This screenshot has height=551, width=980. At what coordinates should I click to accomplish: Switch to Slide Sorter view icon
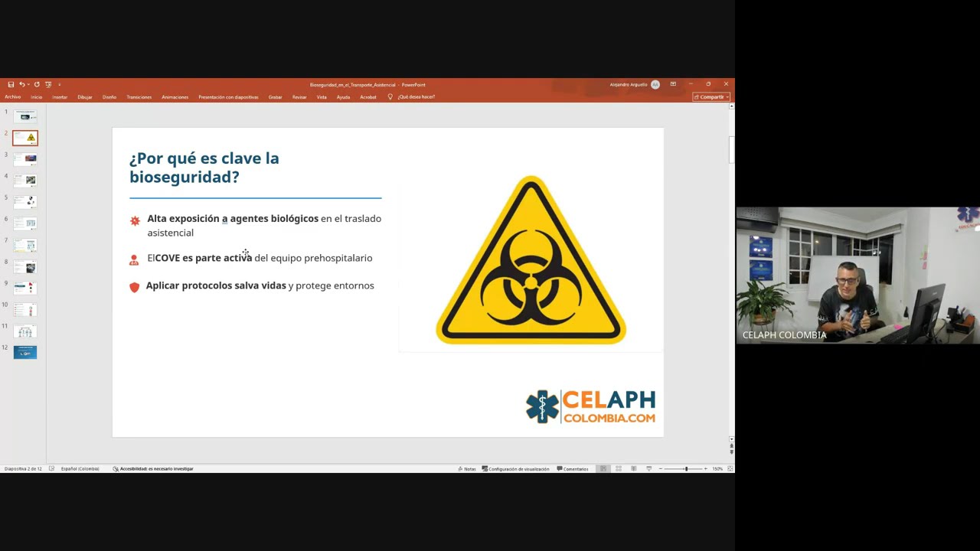(619, 468)
